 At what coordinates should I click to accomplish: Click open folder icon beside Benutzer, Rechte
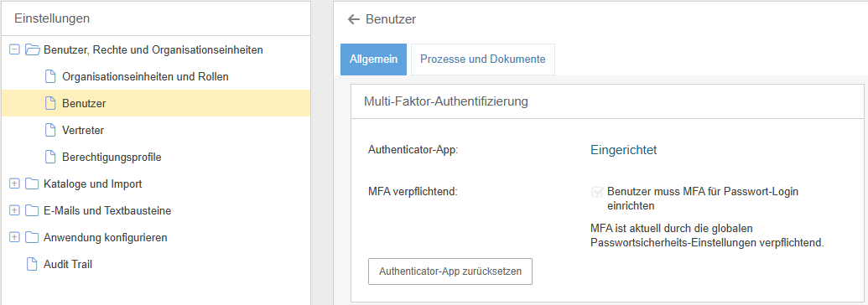[32, 49]
